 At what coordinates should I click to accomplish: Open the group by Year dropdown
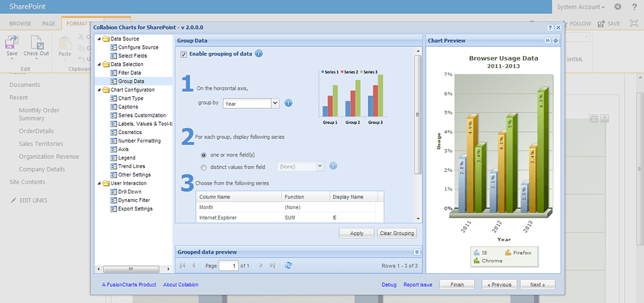[275, 103]
